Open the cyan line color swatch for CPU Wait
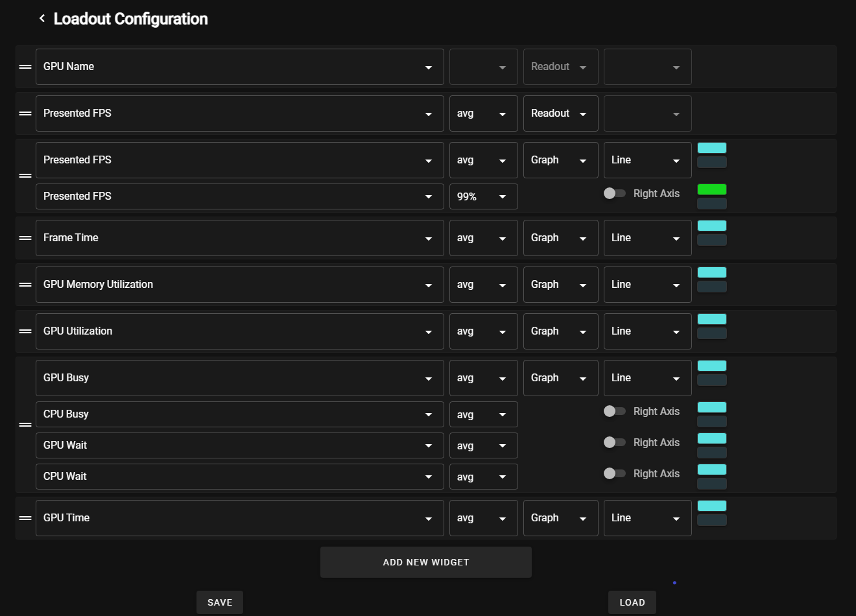 (x=712, y=469)
